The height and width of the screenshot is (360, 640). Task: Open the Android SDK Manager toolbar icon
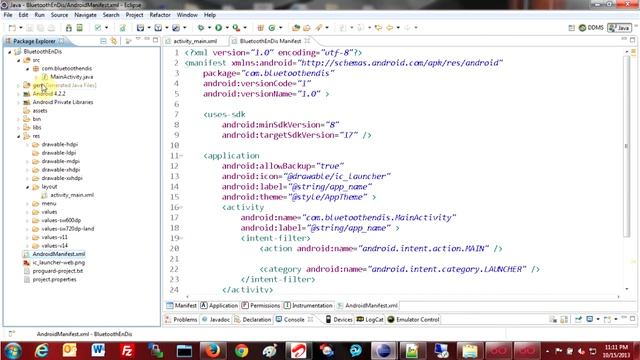click(69, 28)
